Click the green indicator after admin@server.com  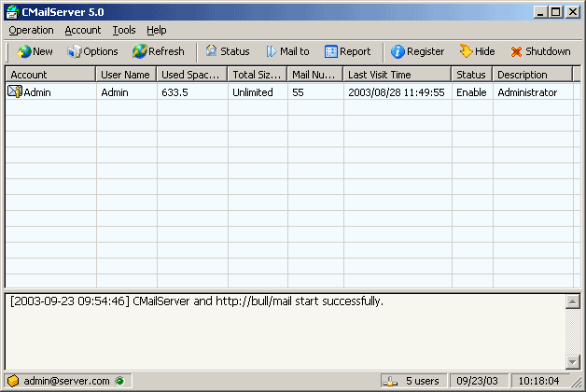[x=119, y=381]
